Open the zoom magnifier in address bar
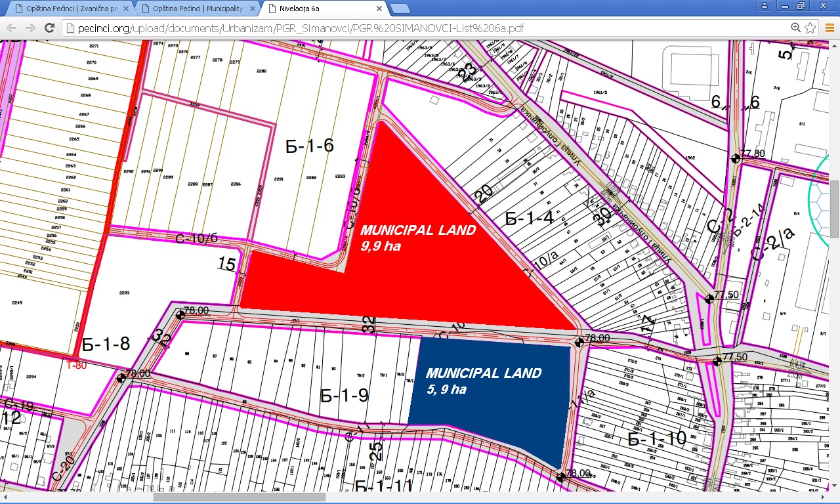The width and height of the screenshot is (840, 504). point(796,28)
